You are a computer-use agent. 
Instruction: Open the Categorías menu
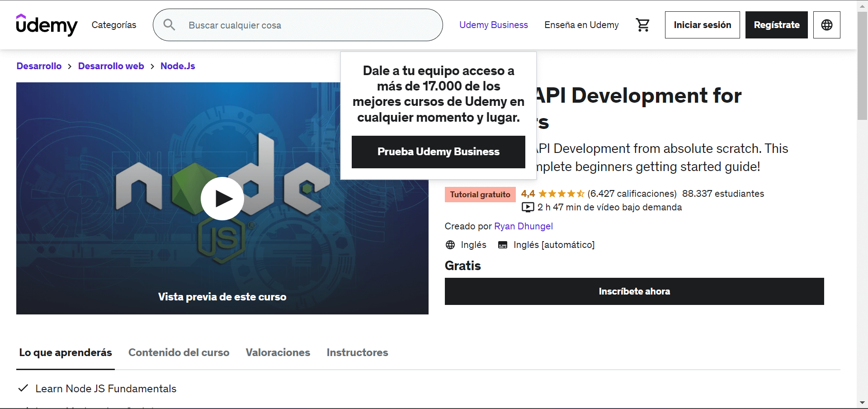pyautogui.click(x=114, y=25)
